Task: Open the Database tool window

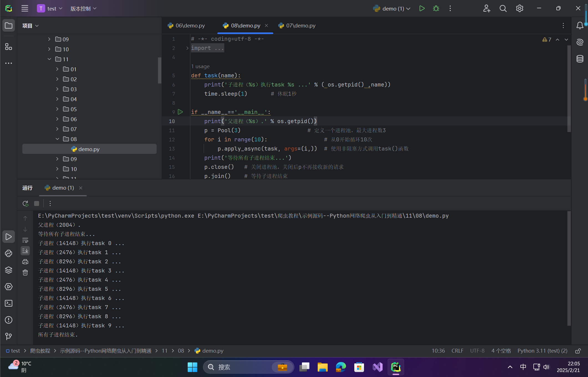Action: click(x=580, y=59)
